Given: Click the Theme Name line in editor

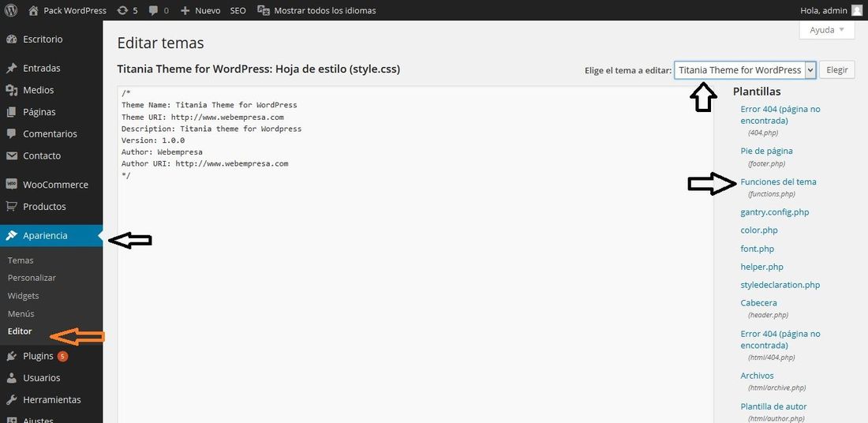Looking at the screenshot, I should [209, 105].
